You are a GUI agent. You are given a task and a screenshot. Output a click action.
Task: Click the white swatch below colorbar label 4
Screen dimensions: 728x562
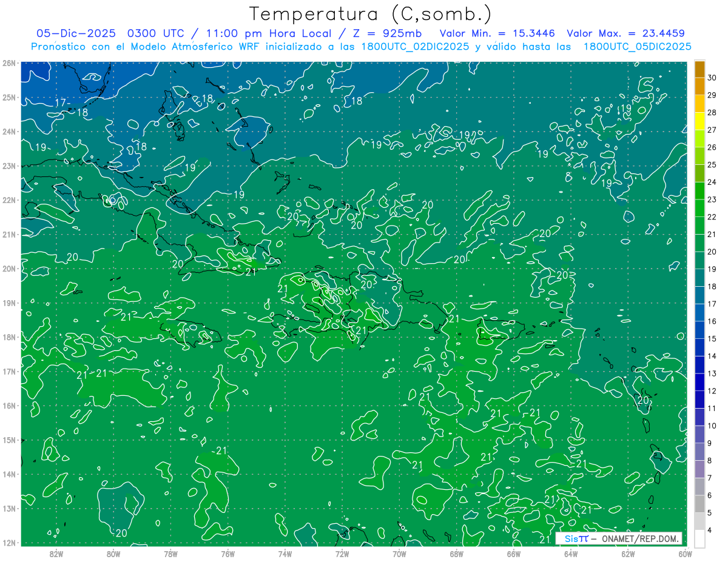pos(699,538)
